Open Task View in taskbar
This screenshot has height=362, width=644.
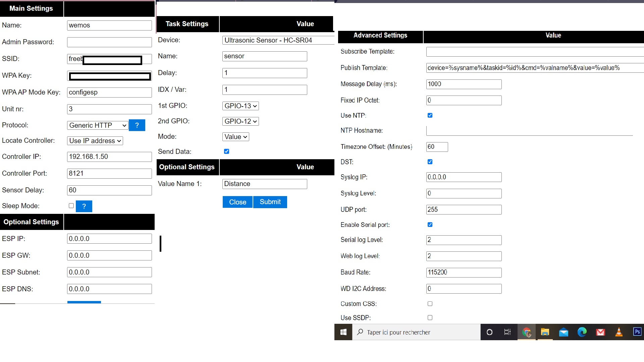(507, 332)
